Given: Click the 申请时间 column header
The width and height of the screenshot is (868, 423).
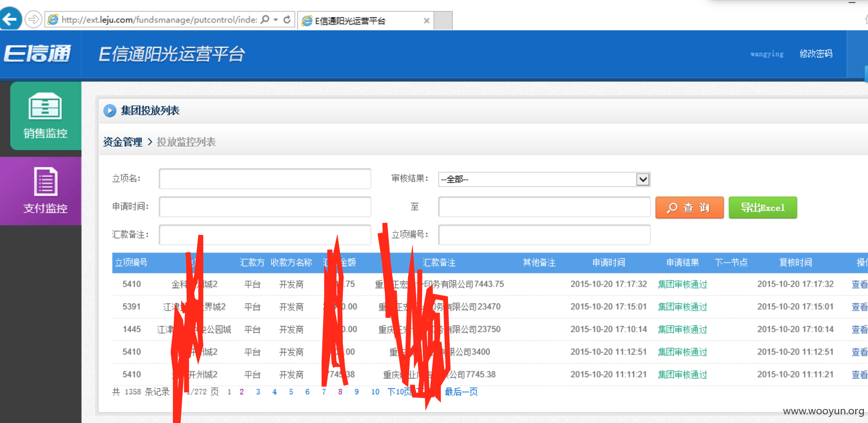Looking at the screenshot, I should 609,263.
